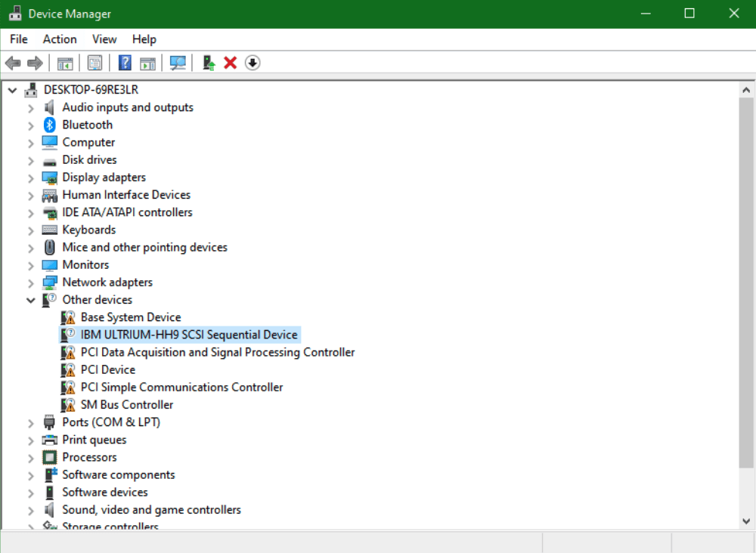Collapse the Other devices category
Image resolution: width=756 pixels, height=553 pixels.
[x=31, y=300]
